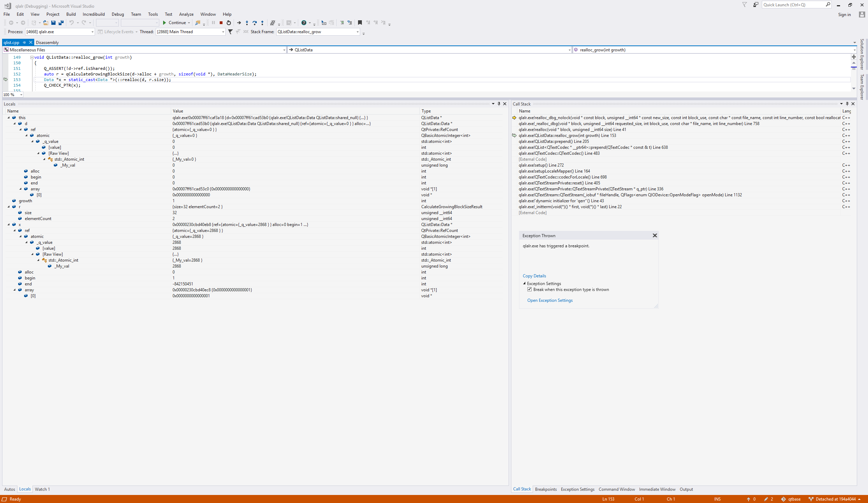The width and height of the screenshot is (868, 503).
Task: Toggle 'Break when this exception type is thrown'
Action: [530, 290]
